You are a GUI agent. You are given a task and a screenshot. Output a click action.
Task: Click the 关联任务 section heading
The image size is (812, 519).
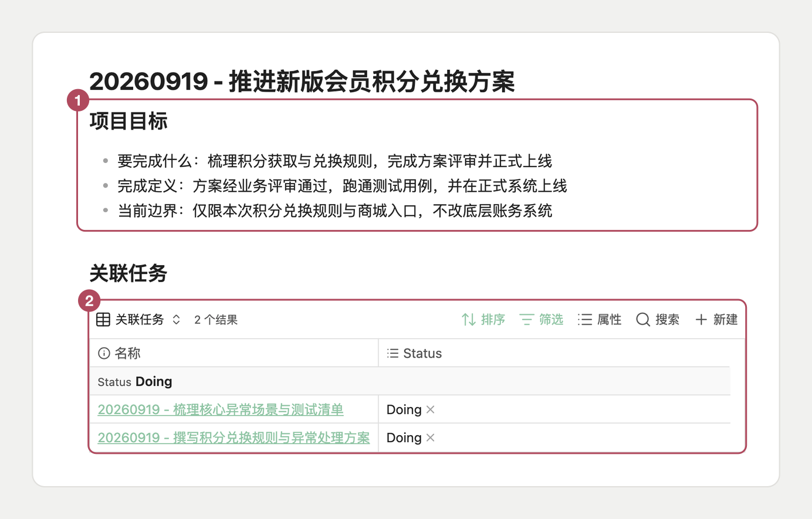[x=128, y=273]
